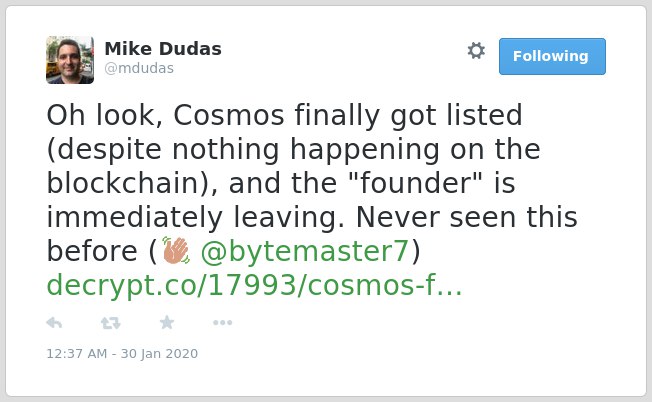Open Mike Dudas's profile photo

coord(70,60)
